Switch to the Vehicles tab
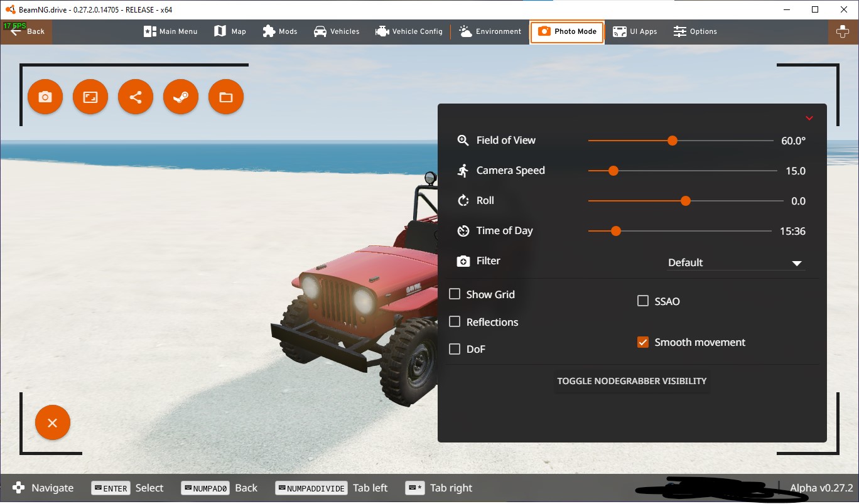Viewport: 859px width, 504px height. coord(337,31)
